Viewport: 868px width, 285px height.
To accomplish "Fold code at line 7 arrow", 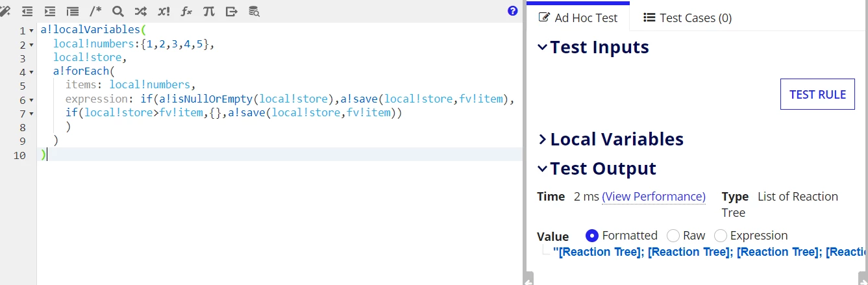I will (x=32, y=114).
